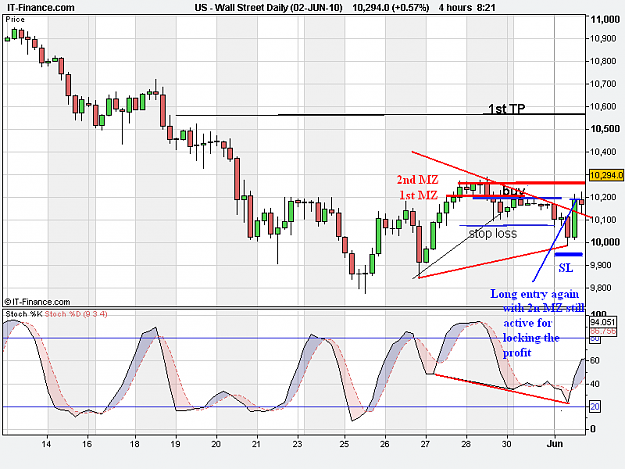Click the date label 27
This screenshot has height=469, width=625.
(425, 444)
